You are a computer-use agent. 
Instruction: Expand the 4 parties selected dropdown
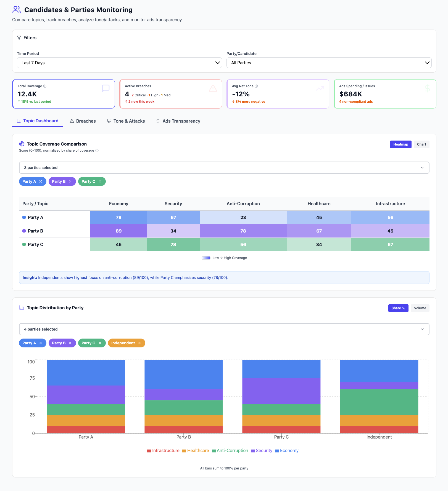pos(224,329)
